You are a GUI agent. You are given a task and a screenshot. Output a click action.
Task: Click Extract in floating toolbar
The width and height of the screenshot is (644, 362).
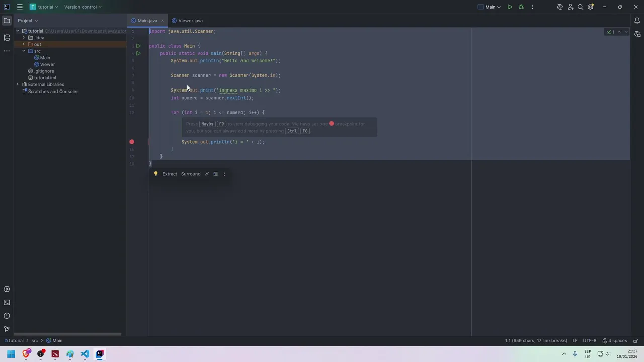pos(170,174)
